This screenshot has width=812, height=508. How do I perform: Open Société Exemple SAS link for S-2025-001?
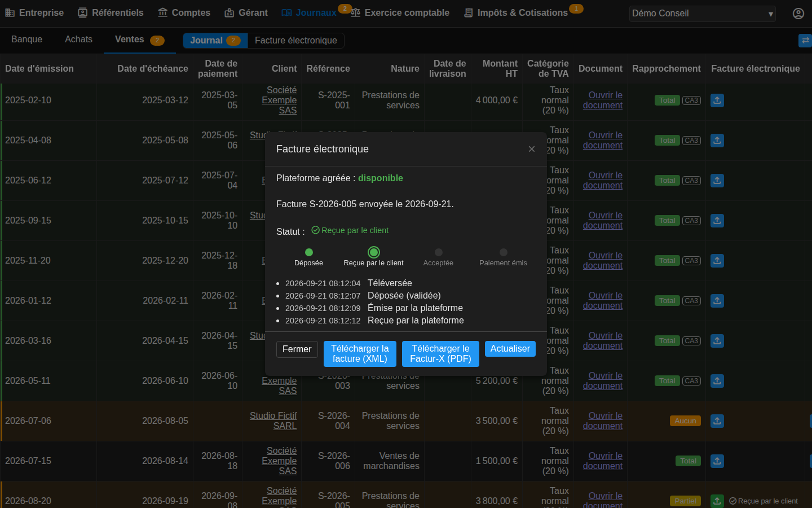(279, 100)
